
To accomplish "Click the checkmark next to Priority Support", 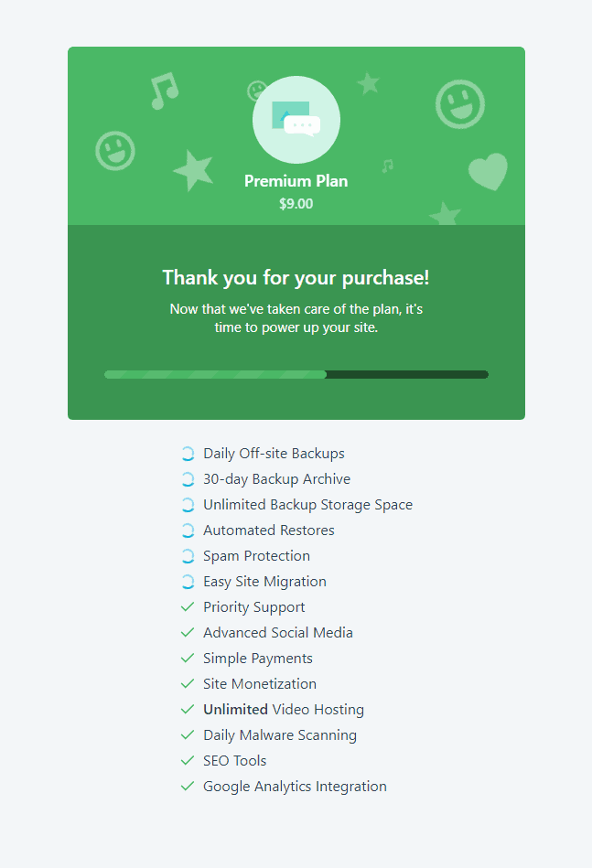I will 188,606.
